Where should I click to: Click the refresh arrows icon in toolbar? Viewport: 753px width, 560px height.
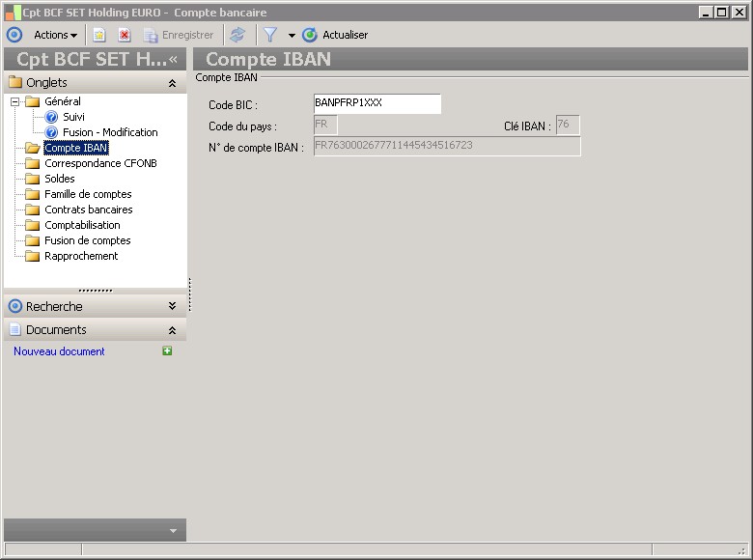click(237, 35)
